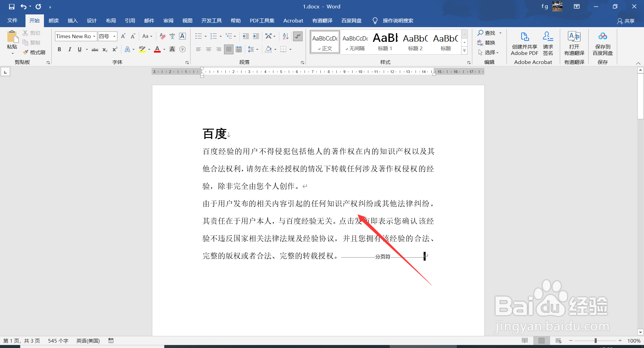Toggle align right

(219, 50)
